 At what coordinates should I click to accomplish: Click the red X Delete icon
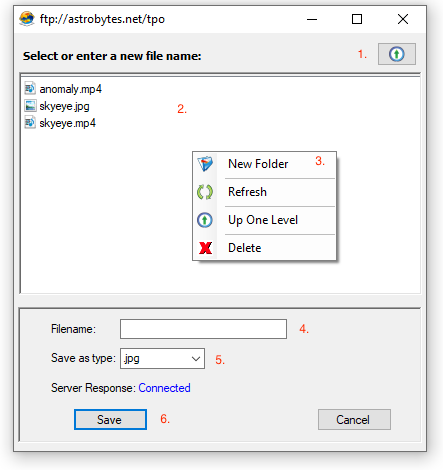tap(205, 248)
